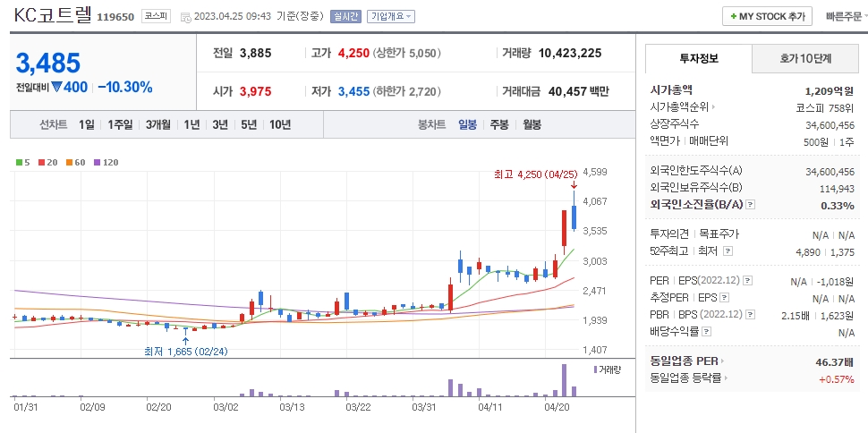This screenshot has width=868, height=433.
Task: Click the 저가 value 3,455
Action: coord(353,91)
